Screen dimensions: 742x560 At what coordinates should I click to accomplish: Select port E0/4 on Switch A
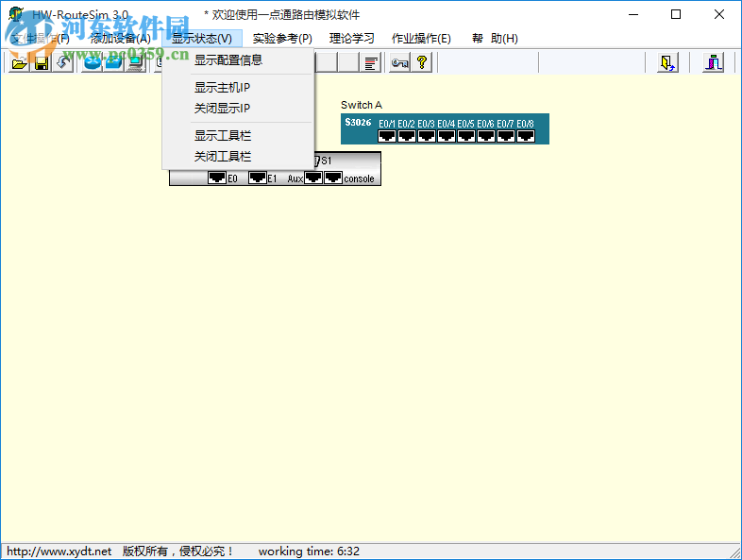(447, 136)
